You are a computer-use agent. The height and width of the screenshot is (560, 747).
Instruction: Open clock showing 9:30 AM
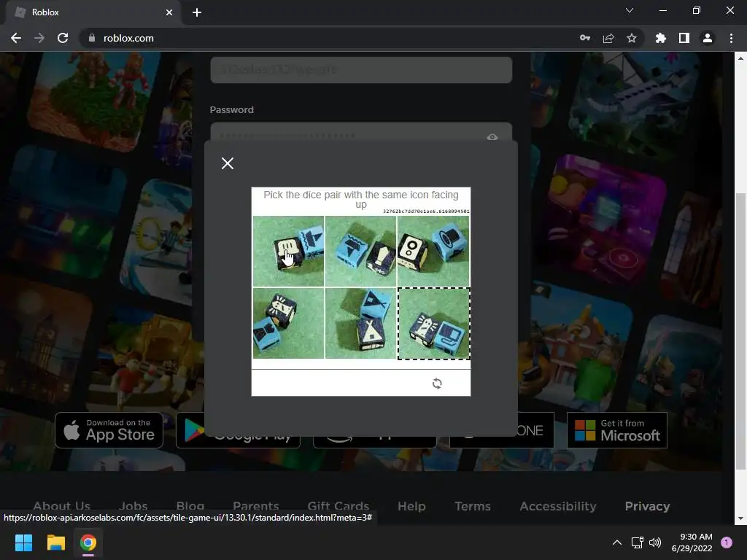click(x=692, y=542)
